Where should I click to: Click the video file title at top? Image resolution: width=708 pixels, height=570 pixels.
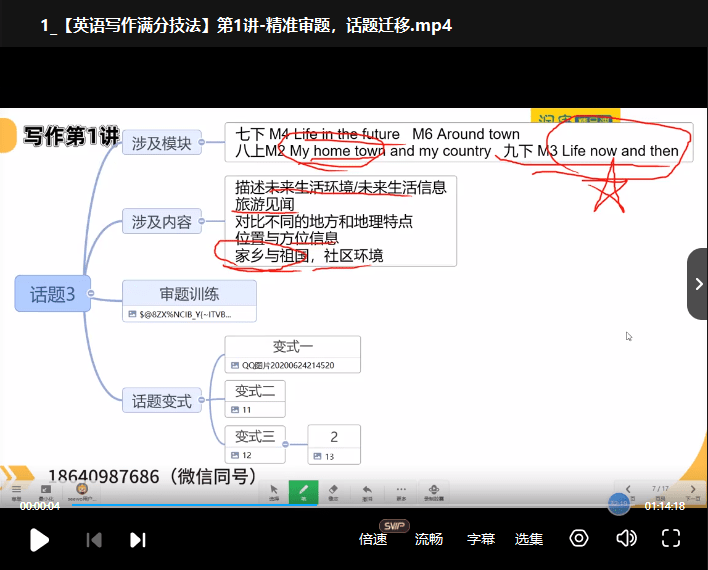(x=246, y=25)
